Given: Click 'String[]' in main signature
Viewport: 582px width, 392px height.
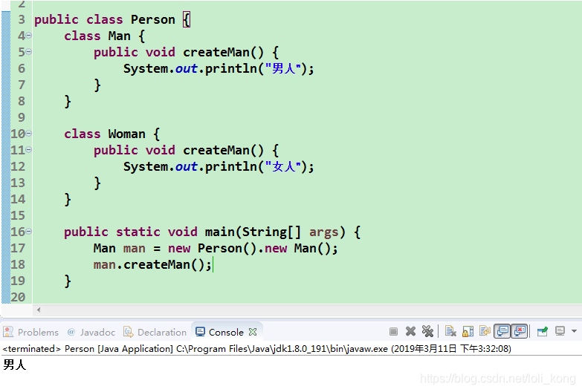Looking at the screenshot, I should tap(272, 232).
